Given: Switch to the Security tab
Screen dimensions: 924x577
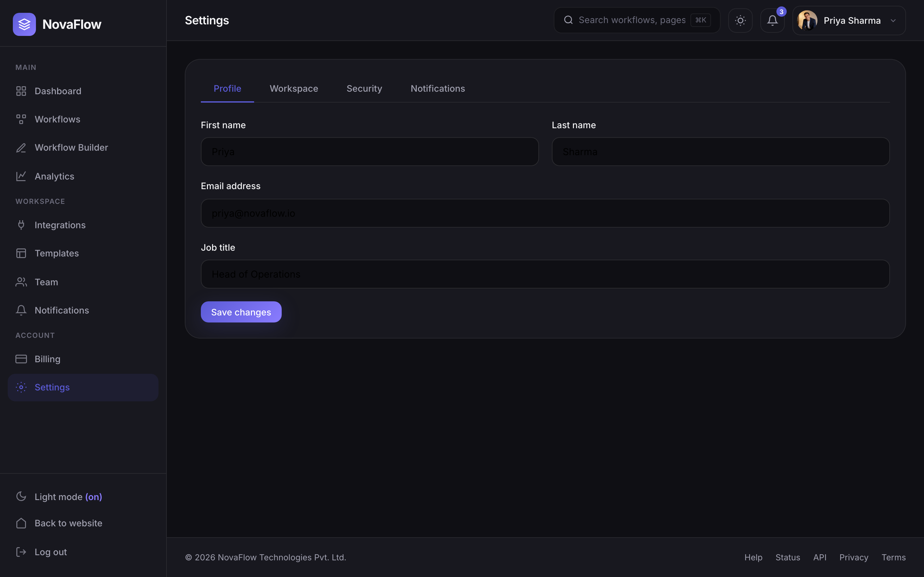Looking at the screenshot, I should (364, 88).
